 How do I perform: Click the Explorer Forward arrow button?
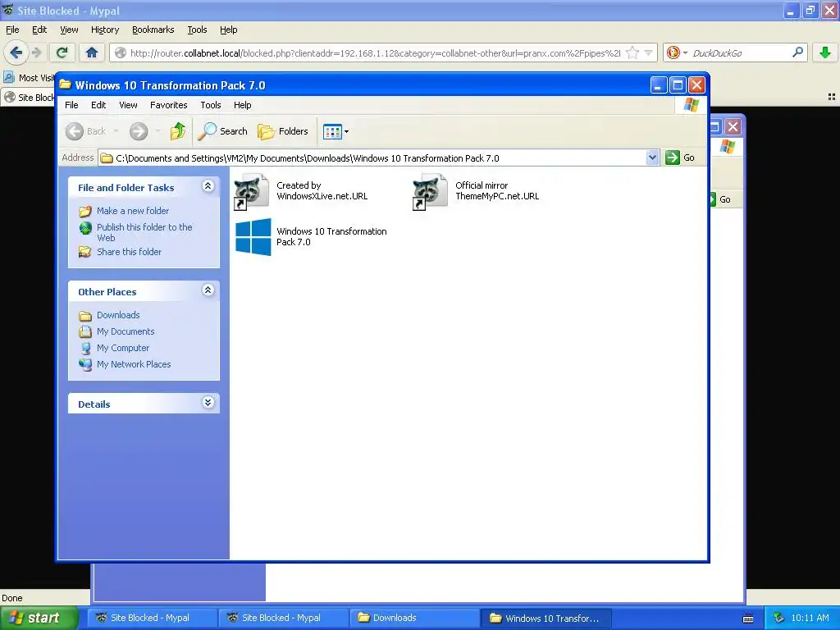pos(139,131)
